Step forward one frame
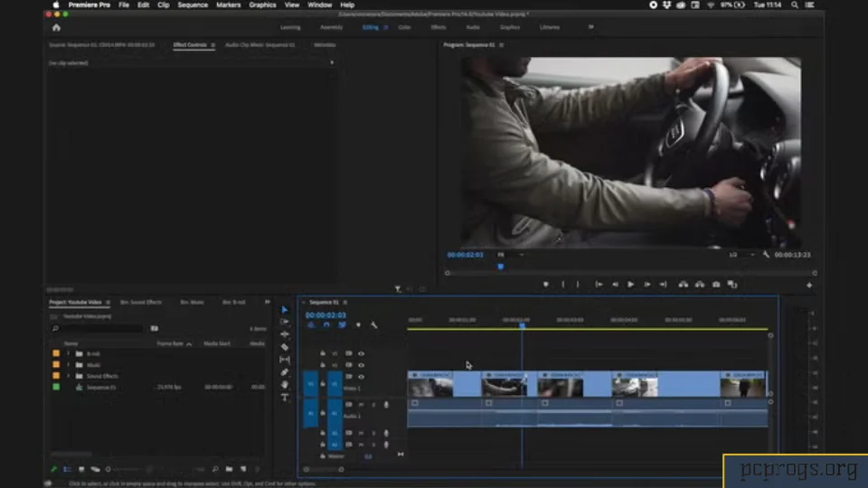This screenshot has width=868, height=488. tap(646, 285)
